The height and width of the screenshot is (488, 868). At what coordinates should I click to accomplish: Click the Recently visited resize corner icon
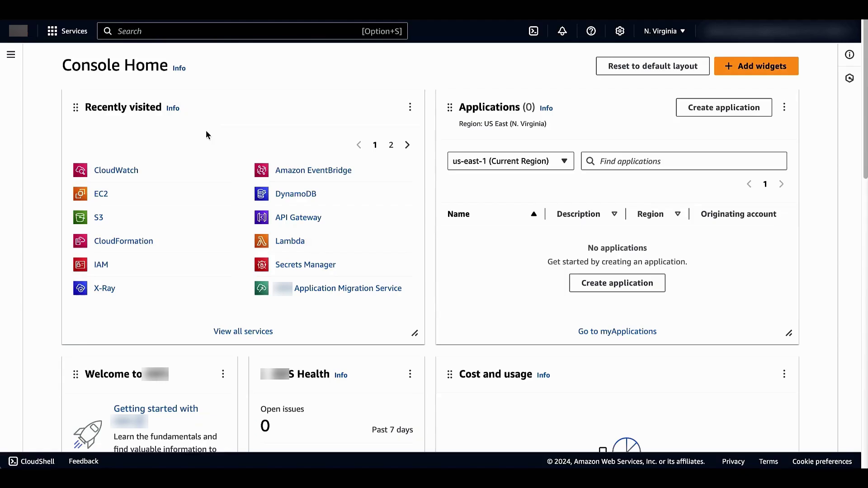click(415, 333)
